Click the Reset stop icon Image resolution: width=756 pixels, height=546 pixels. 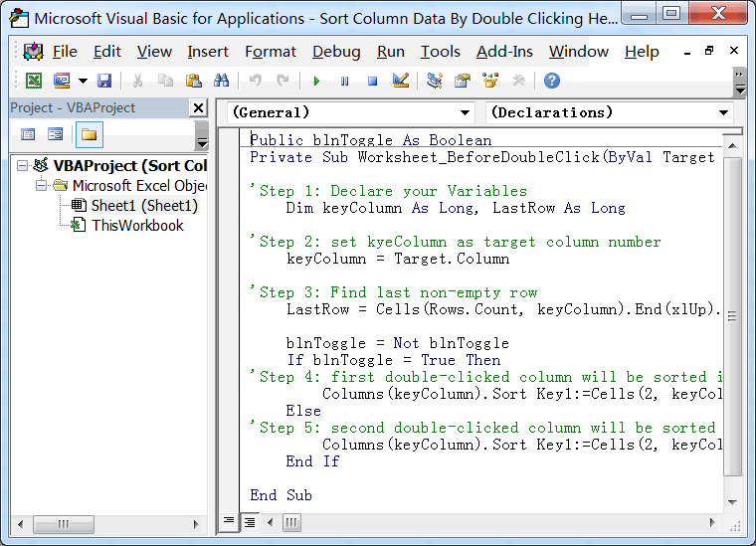pos(372,81)
